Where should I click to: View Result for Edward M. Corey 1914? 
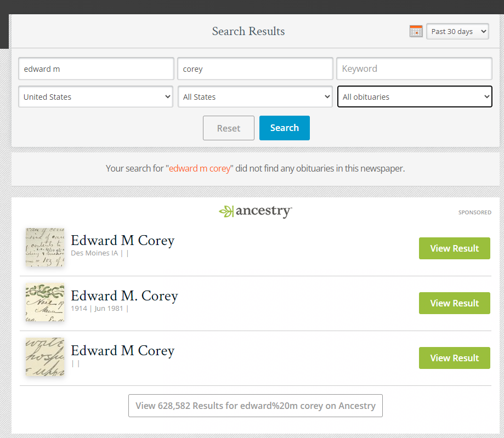click(x=454, y=303)
